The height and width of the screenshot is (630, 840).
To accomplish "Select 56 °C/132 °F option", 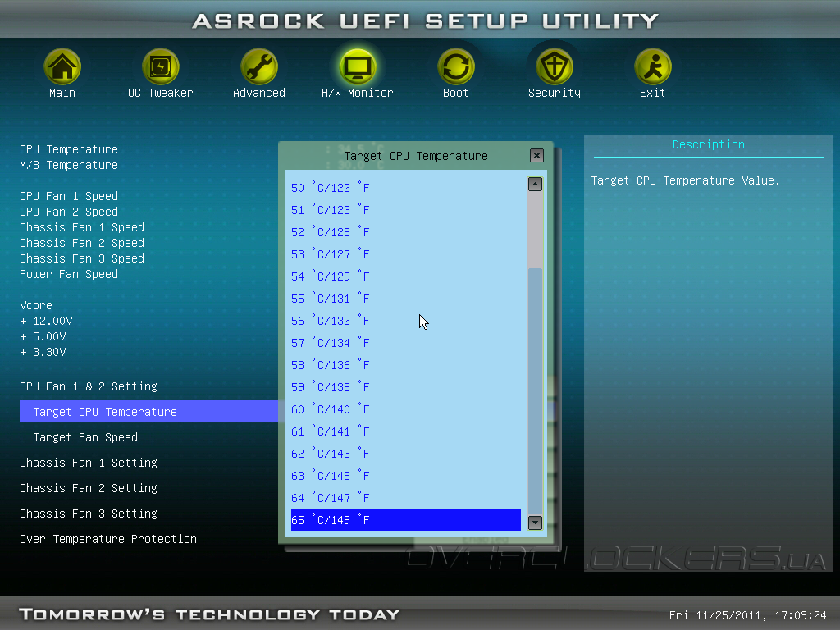I will coord(405,321).
